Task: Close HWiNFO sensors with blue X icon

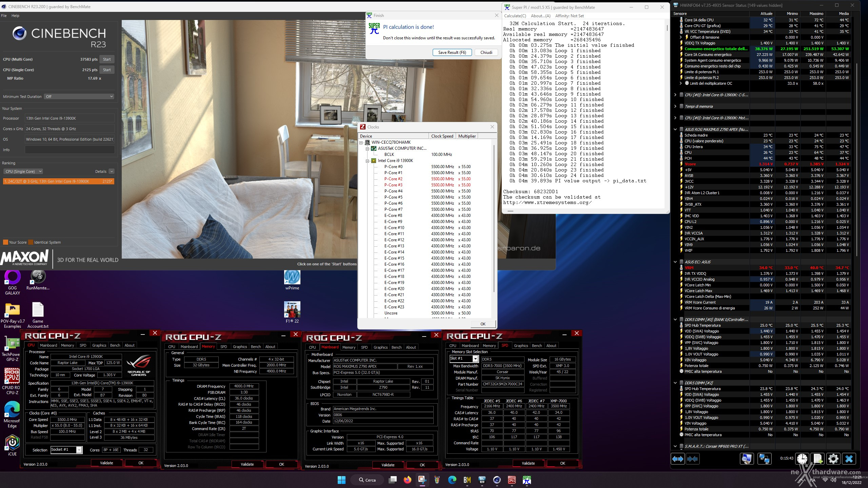Action: pos(849,459)
